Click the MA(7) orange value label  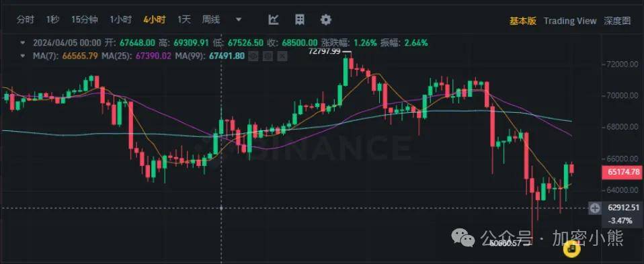point(80,56)
